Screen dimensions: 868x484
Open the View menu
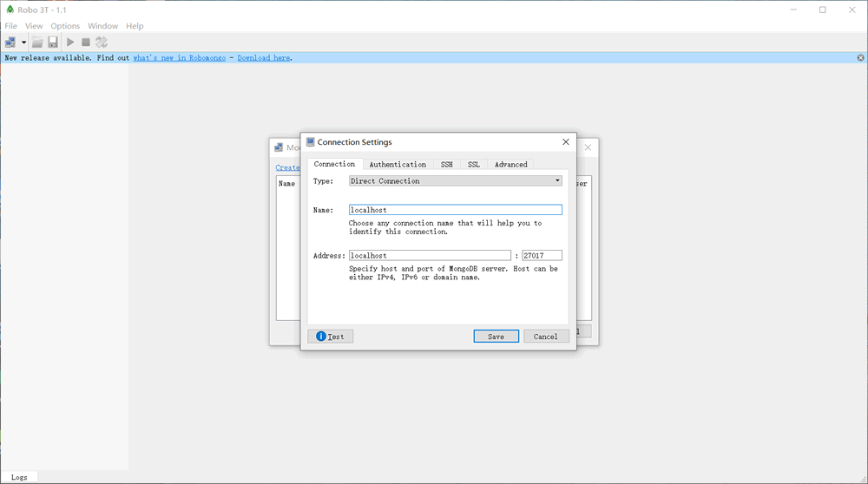click(x=34, y=26)
